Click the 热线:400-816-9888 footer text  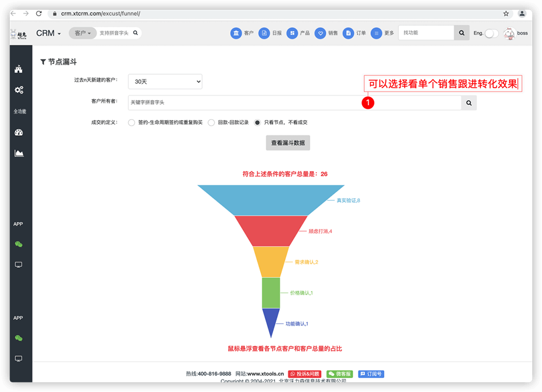209,374
